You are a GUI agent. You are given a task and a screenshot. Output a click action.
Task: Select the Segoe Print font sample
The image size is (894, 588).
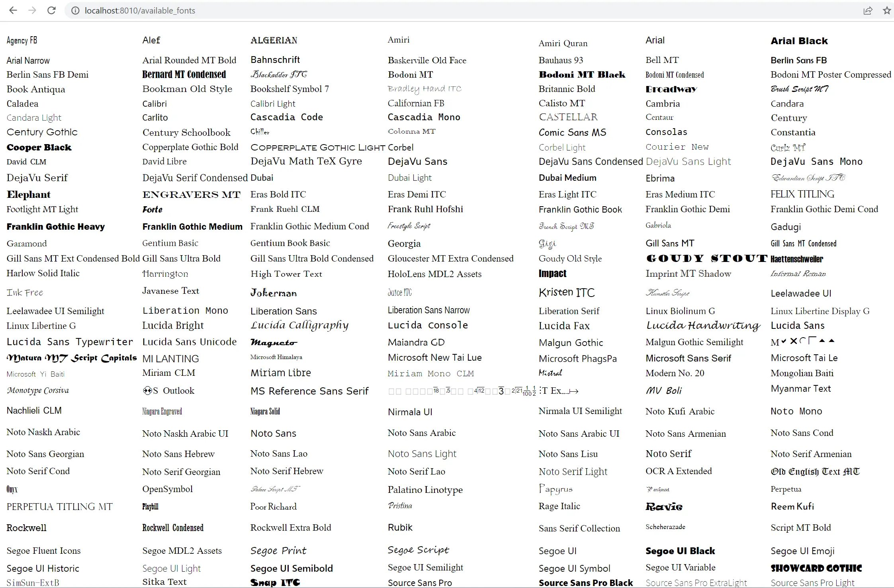tap(278, 551)
